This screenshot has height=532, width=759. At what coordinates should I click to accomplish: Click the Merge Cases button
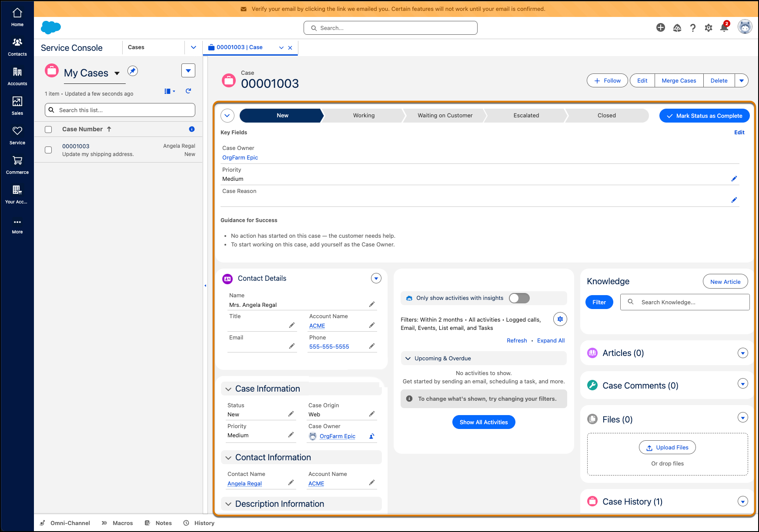(679, 80)
